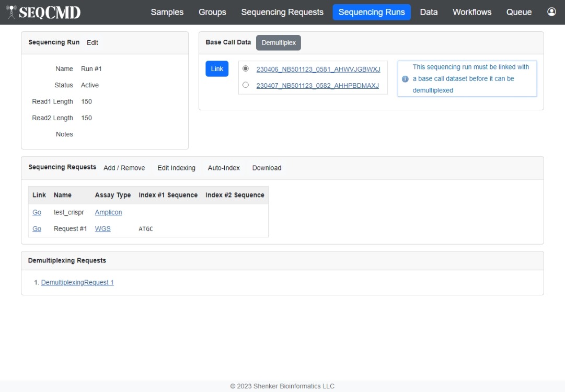Navigate to Sequencing Requests in navbar
The height and width of the screenshot is (392, 565).
[282, 12]
